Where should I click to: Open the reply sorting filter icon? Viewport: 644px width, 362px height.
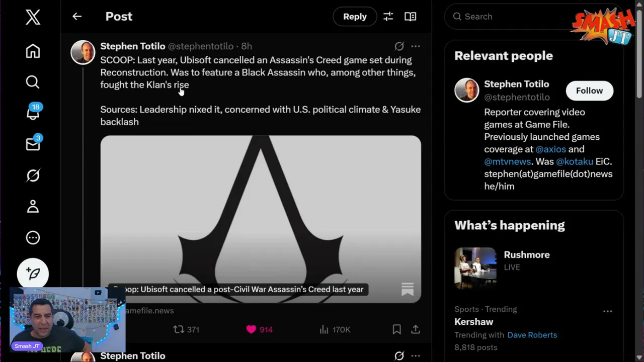[x=388, y=17]
